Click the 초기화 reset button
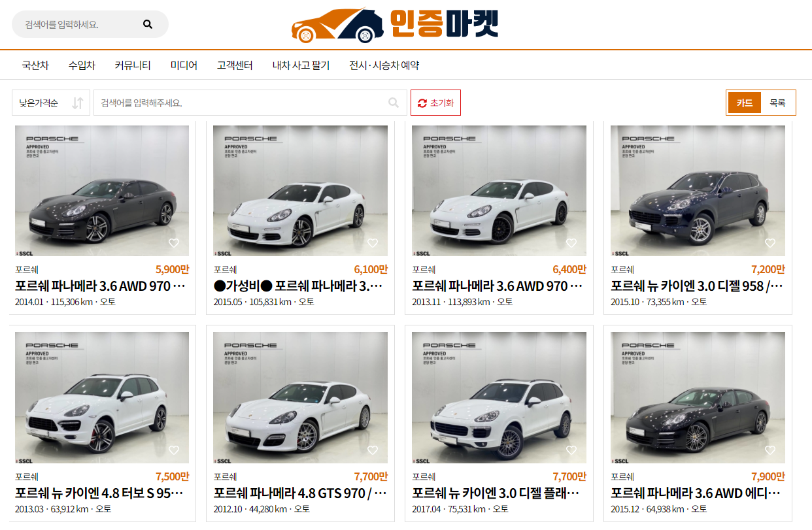The height and width of the screenshot is (530, 812). coord(435,103)
